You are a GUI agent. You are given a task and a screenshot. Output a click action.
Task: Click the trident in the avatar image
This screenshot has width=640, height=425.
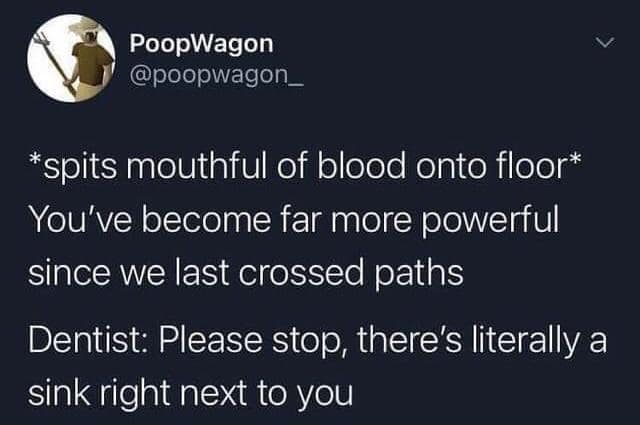point(57,62)
